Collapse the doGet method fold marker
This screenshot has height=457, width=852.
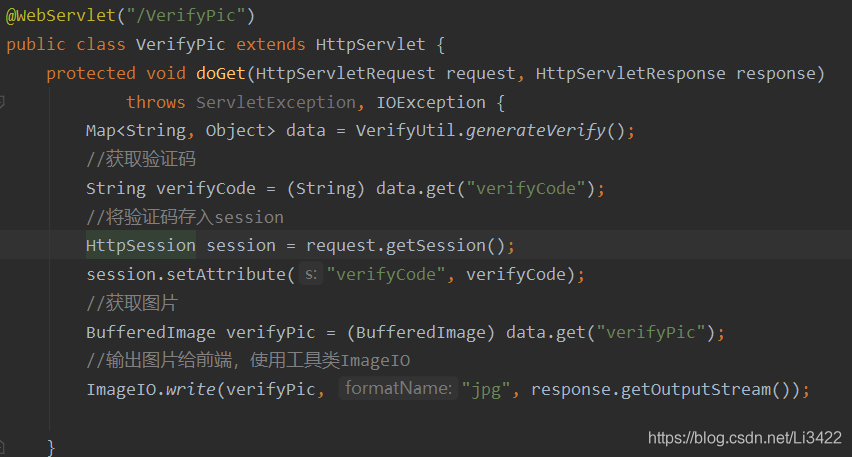pyautogui.click(x=3, y=102)
